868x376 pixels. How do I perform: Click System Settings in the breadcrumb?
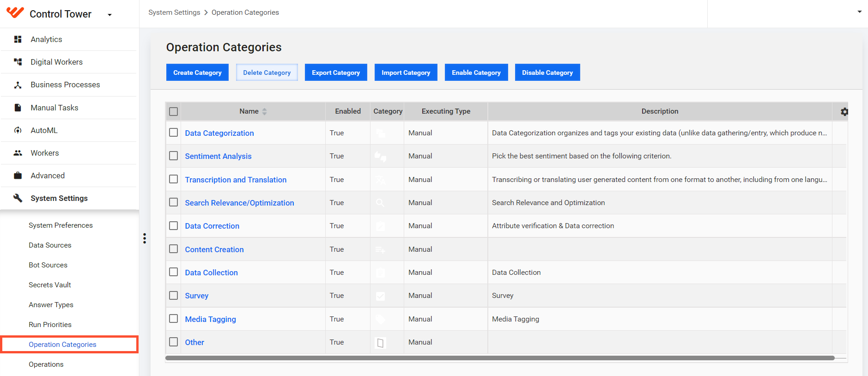(174, 12)
